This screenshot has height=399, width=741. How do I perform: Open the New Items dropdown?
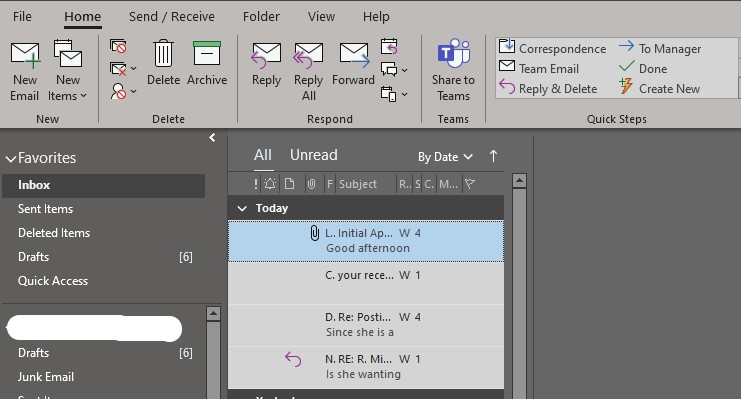click(68, 71)
